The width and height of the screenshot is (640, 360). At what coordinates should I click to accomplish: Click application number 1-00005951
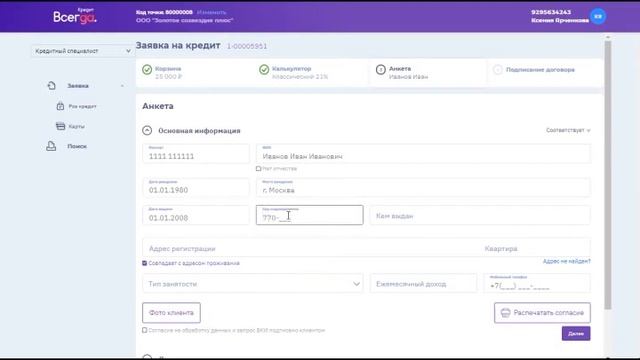point(247,46)
